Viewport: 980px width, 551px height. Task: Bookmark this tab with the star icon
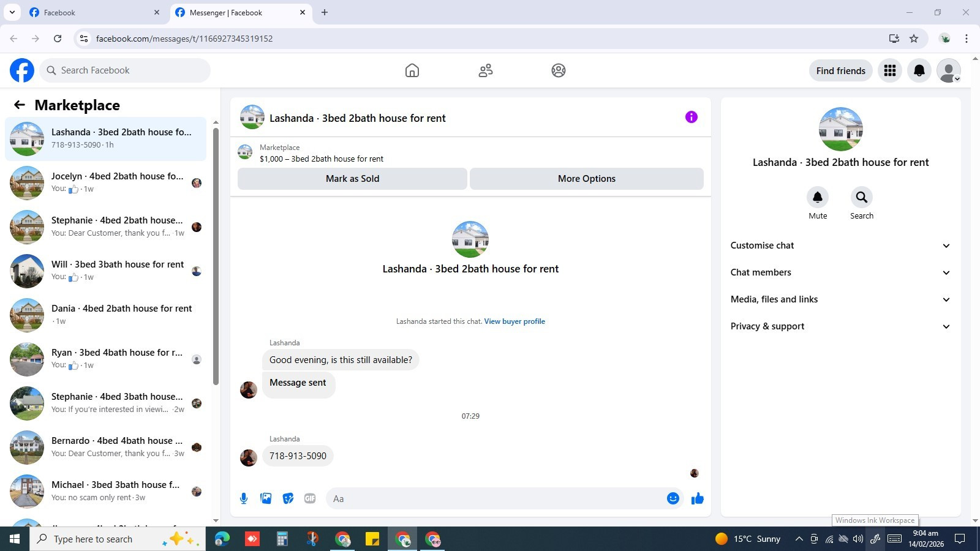tap(914, 39)
